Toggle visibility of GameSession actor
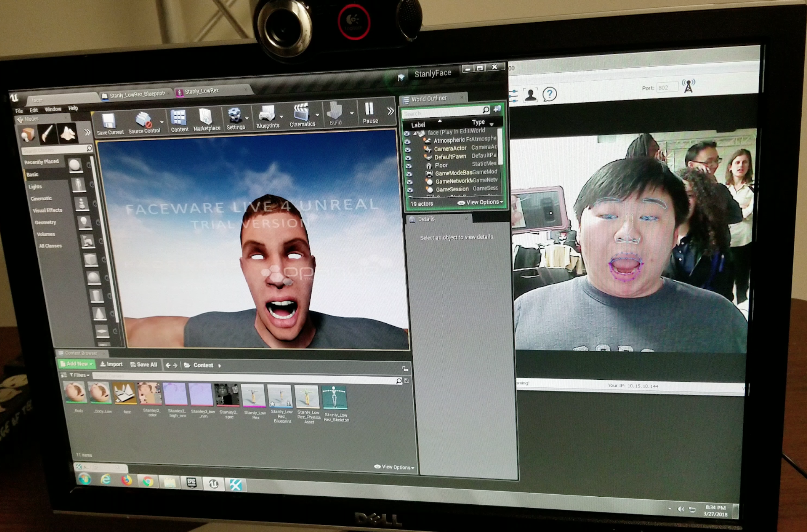Viewport: 807px width, 532px height. click(410, 191)
